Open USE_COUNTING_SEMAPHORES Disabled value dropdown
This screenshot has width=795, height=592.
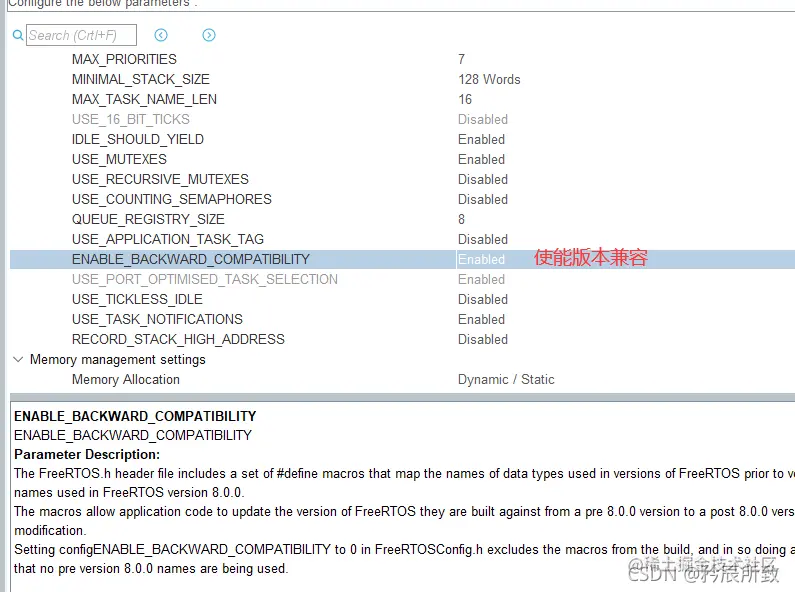(x=483, y=199)
